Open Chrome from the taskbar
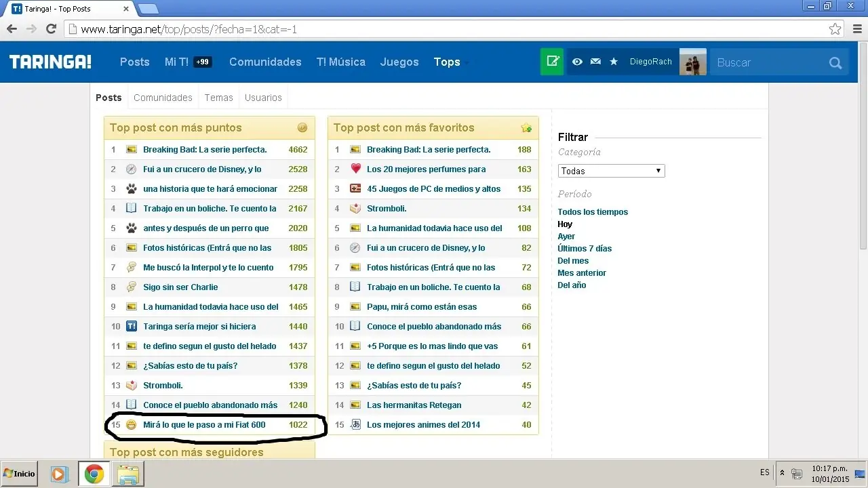The image size is (868, 488). [x=94, y=474]
